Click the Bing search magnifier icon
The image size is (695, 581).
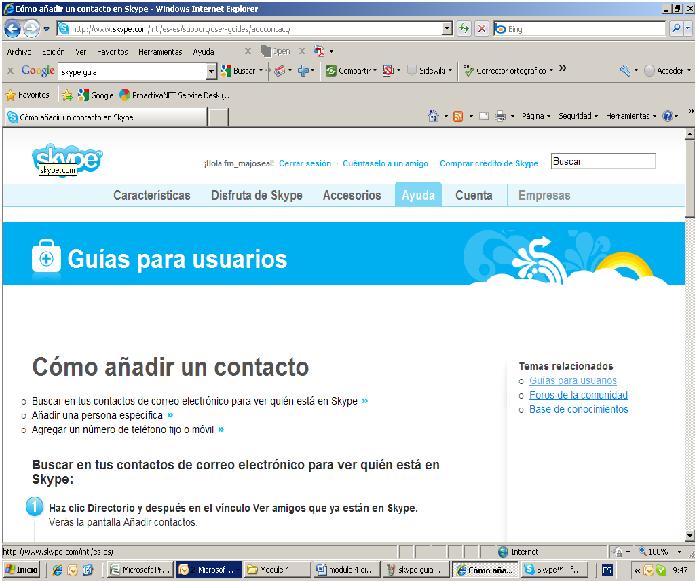coord(676,29)
